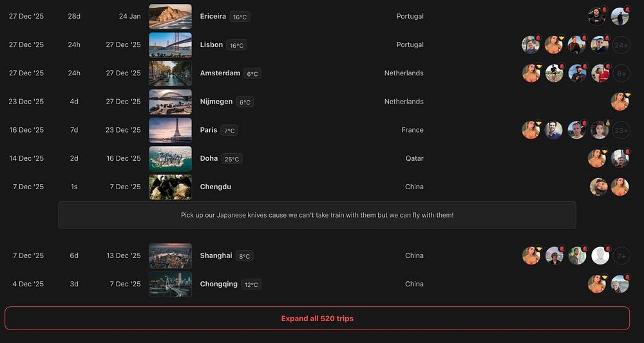The width and height of the screenshot is (644, 343).
Task: Click the Qatar country label
Action: point(414,158)
